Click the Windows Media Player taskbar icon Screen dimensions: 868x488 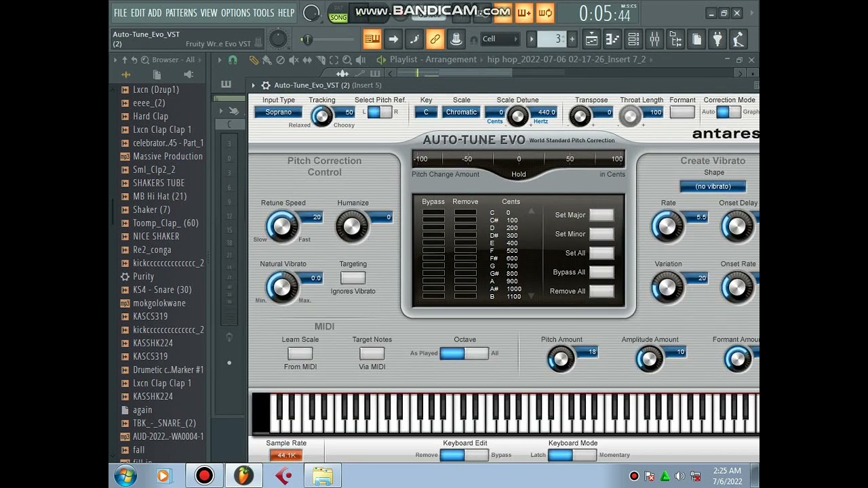(x=163, y=476)
